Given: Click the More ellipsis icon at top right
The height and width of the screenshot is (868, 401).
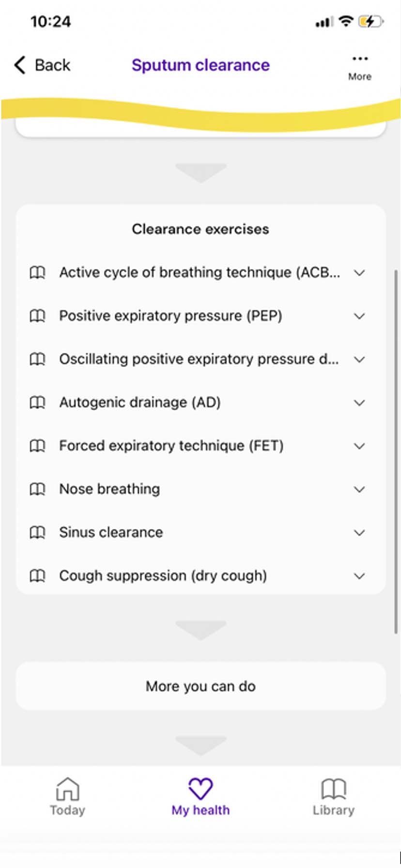Looking at the screenshot, I should (360, 59).
